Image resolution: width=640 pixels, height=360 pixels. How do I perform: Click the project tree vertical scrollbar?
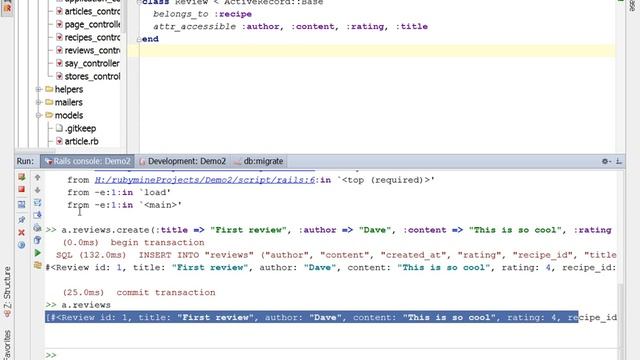tap(123, 16)
